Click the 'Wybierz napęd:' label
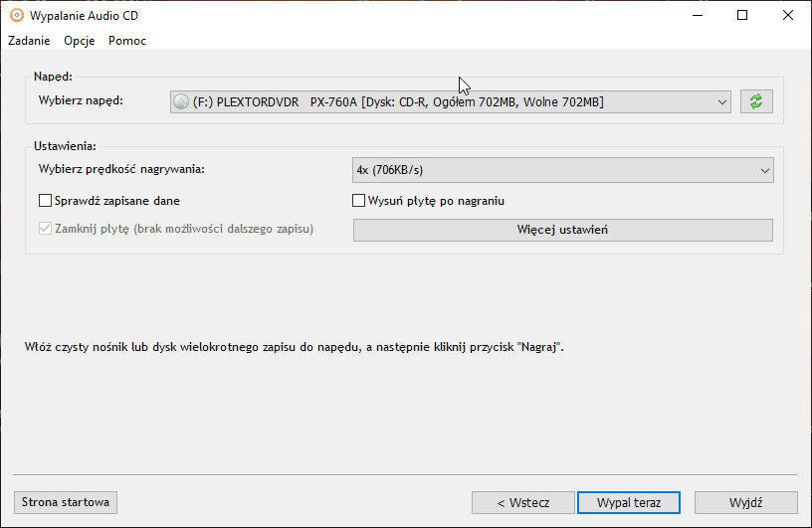Viewport: 812px width, 528px height. coord(81,100)
